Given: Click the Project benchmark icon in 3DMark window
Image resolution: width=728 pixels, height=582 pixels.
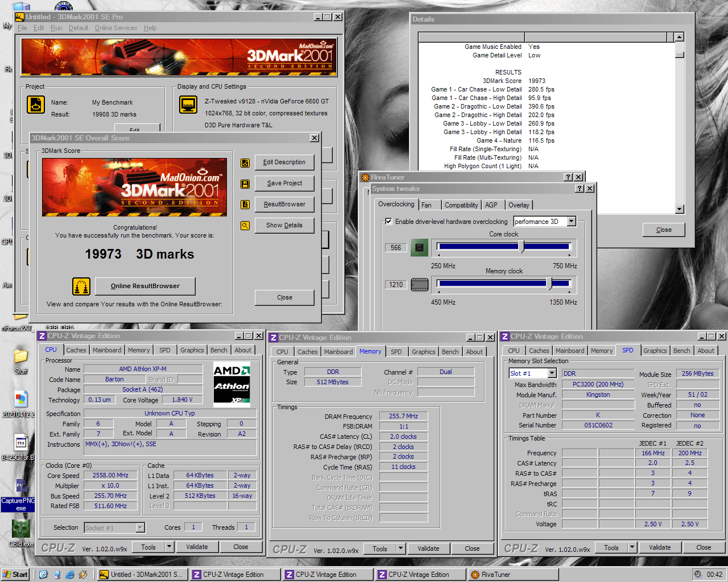Looking at the screenshot, I should [36, 105].
